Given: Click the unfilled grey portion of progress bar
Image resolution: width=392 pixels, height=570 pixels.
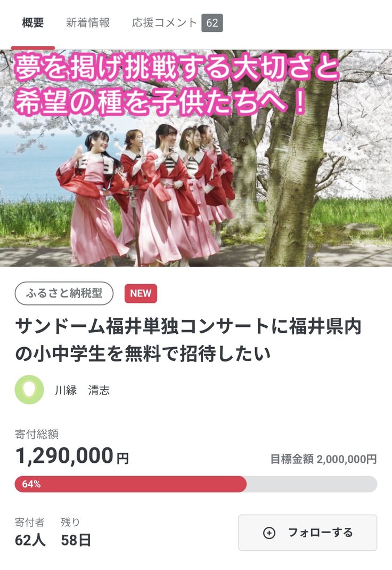Looking at the screenshot, I should (312, 484).
